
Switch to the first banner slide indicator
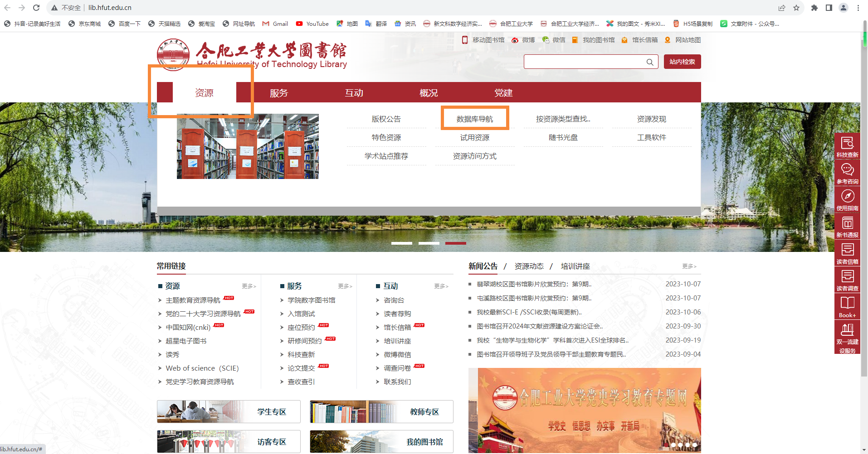(401, 243)
